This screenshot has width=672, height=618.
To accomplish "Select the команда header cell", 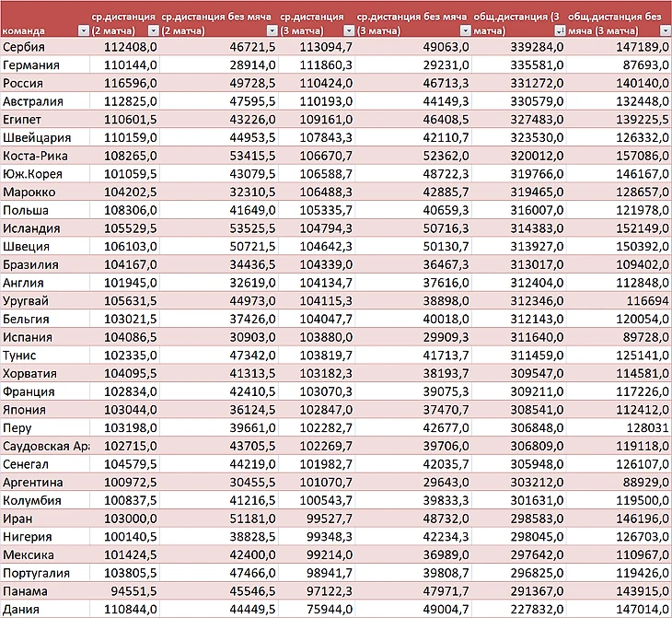I will coord(44,19).
